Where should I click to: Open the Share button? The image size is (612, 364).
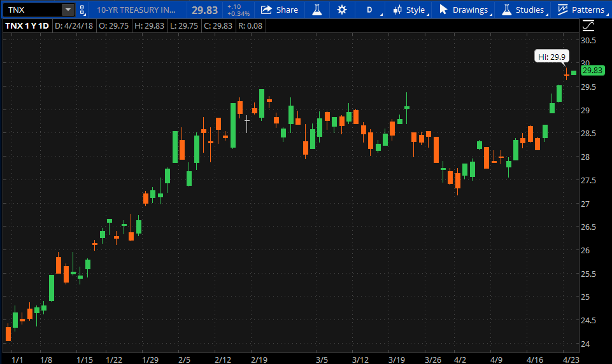click(x=280, y=10)
